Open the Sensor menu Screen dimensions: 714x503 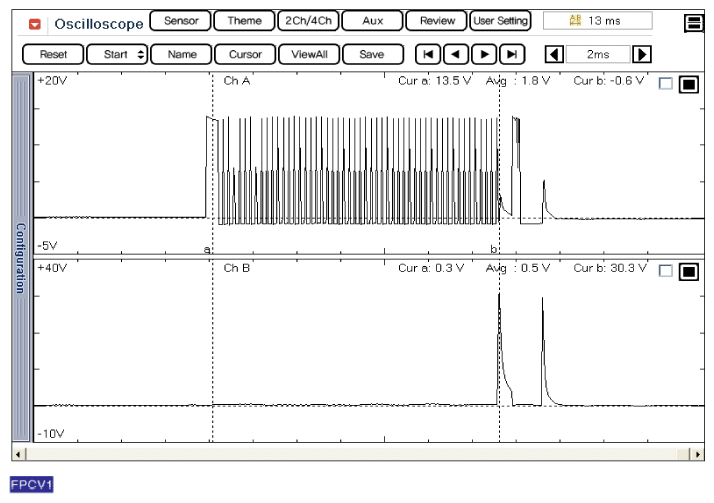pos(181,21)
